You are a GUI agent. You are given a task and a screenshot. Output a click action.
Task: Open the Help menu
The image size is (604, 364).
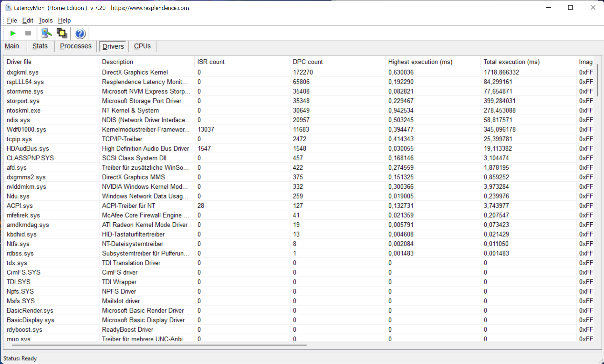pyautogui.click(x=64, y=20)
